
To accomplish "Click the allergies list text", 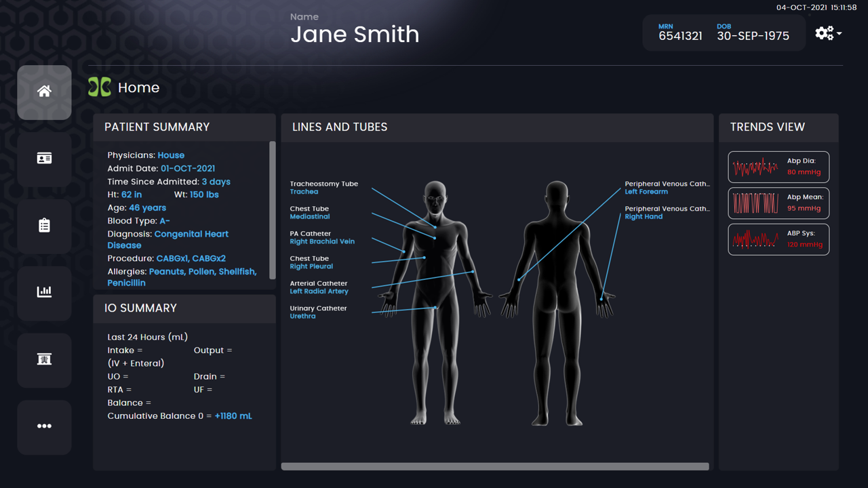I will (x=182, y=277).
